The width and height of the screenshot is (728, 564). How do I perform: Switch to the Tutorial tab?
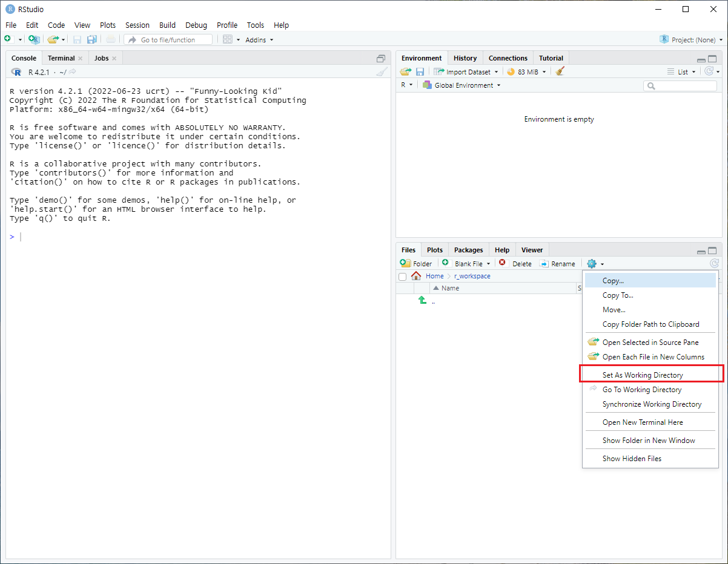point(551,58)
